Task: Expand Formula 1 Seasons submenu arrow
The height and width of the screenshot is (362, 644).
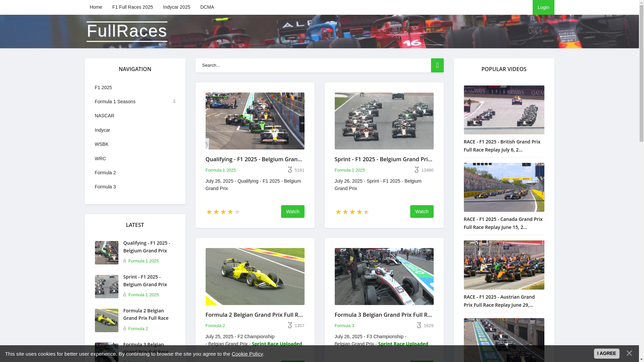Action: [x=174, y=102]
